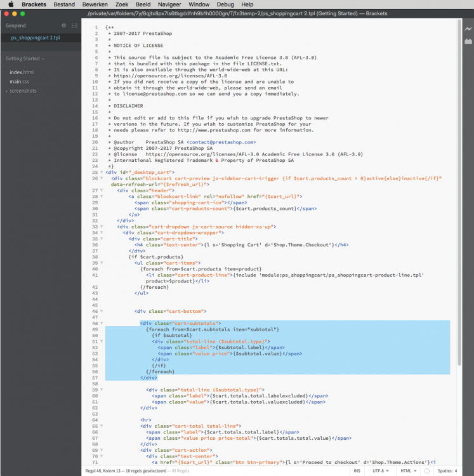Open the Getting Started project dropdown
The height and width of the screenshot is (476, 474).
tap(25, 58)
